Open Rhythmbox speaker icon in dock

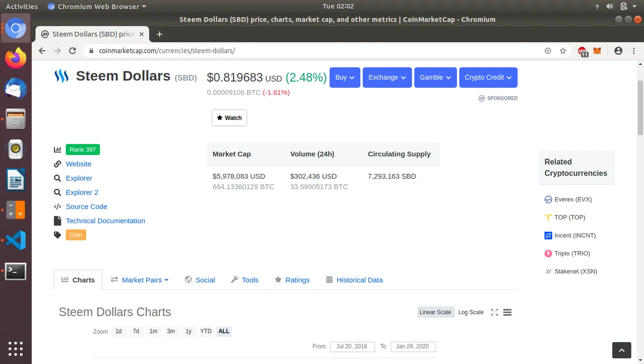tap(16, 149)
